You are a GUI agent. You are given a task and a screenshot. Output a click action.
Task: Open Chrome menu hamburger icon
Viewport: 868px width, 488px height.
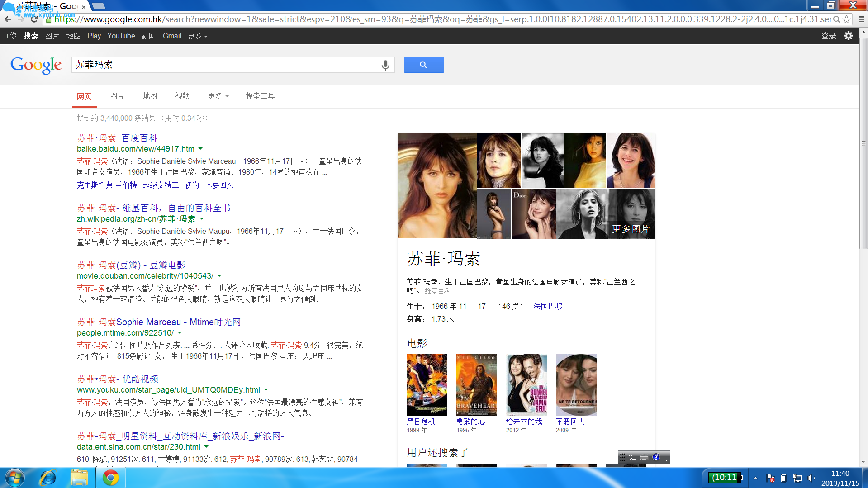pyautogui.click(x=861, y=19)
